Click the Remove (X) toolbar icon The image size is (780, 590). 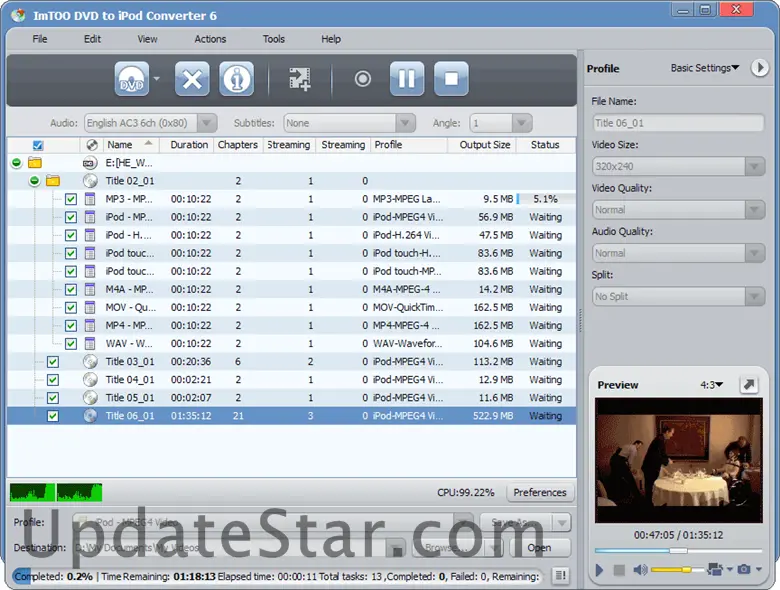pos(192,79)
